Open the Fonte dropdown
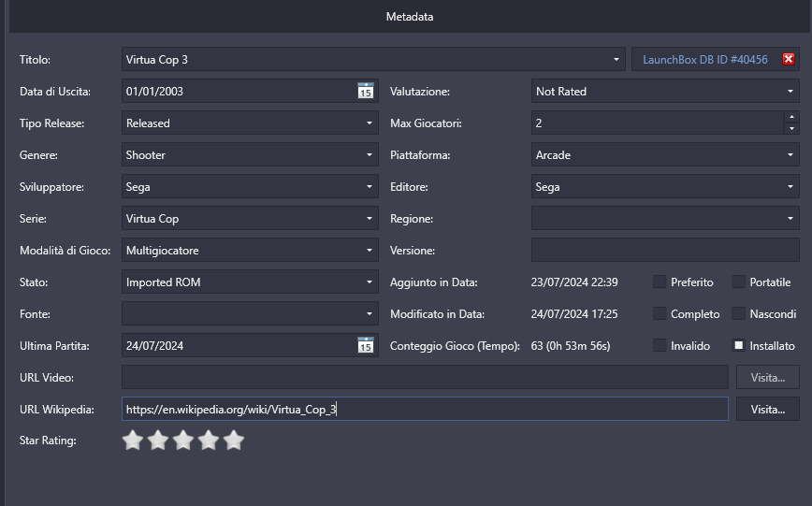Screen dimensions: 812x506 (x=370, y=314)
